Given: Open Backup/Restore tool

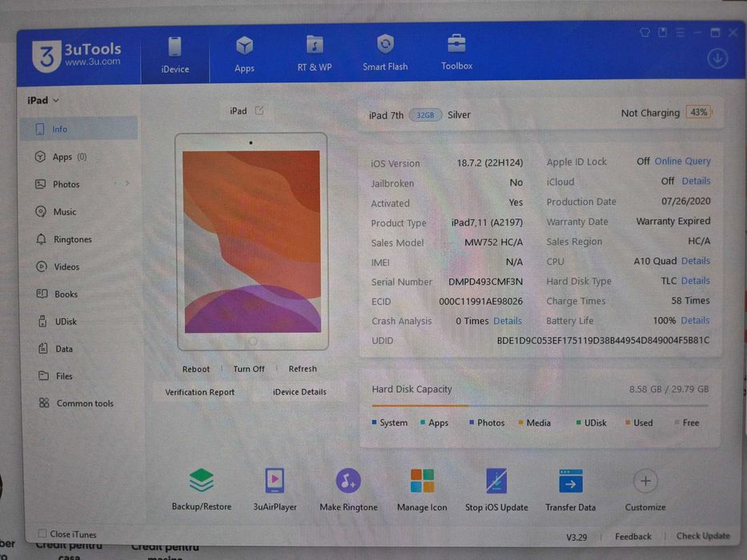Looking at the screenshot, I should [201, 489].
